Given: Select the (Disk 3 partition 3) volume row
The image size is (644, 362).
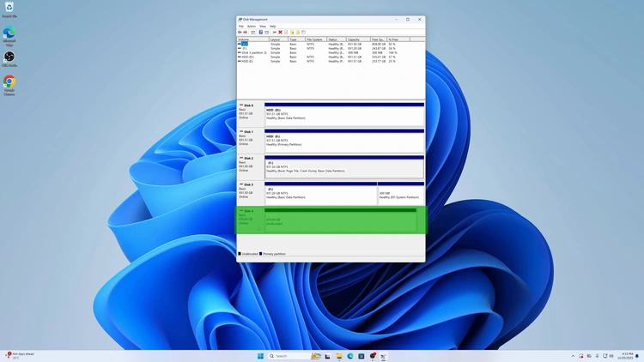Looking at the screenshot, I should (331, 52).
